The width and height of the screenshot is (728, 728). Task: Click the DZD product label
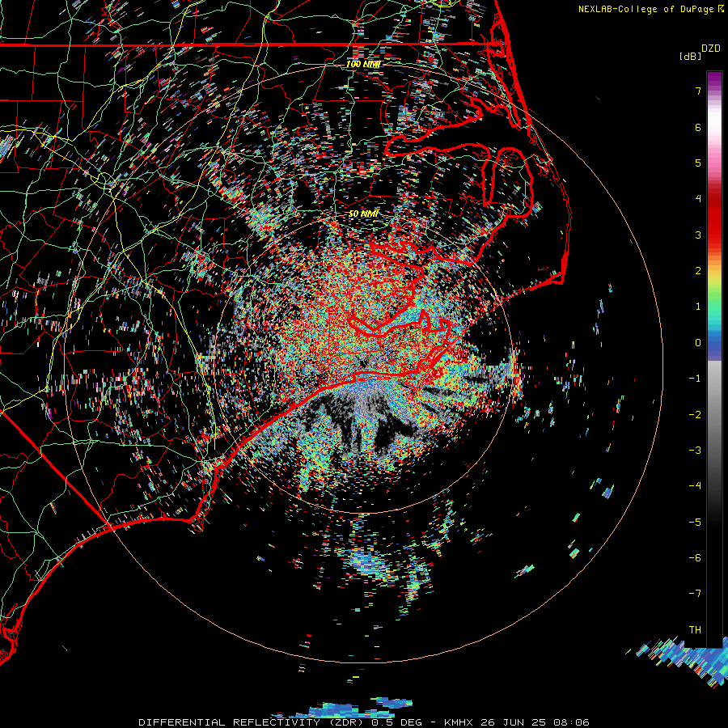click(x=711, y=49)
